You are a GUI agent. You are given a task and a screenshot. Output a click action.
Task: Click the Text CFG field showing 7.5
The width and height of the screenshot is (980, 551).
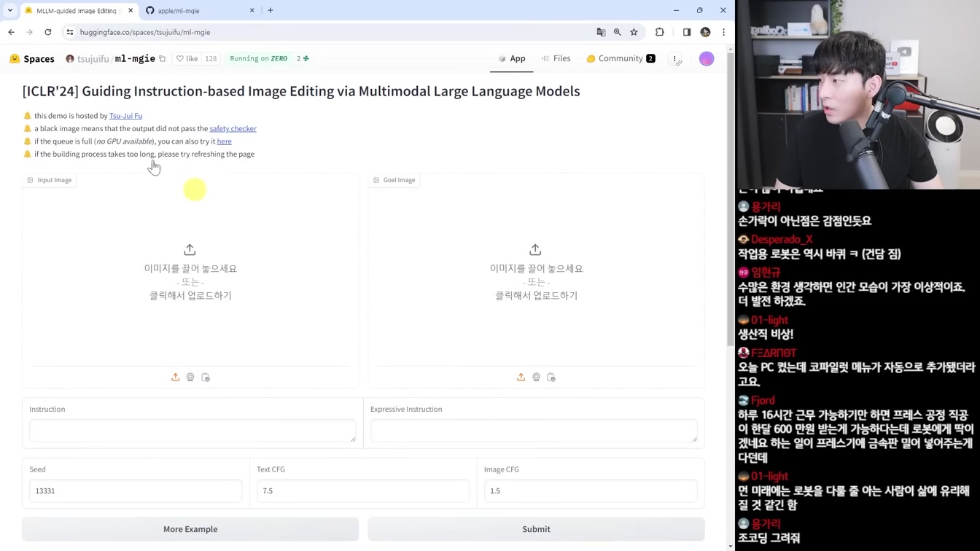[x=363, y=491]
